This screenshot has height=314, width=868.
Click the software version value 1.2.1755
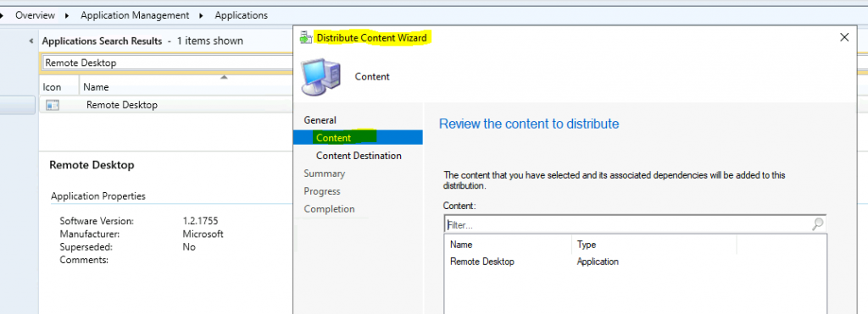[x=200, y=221]
